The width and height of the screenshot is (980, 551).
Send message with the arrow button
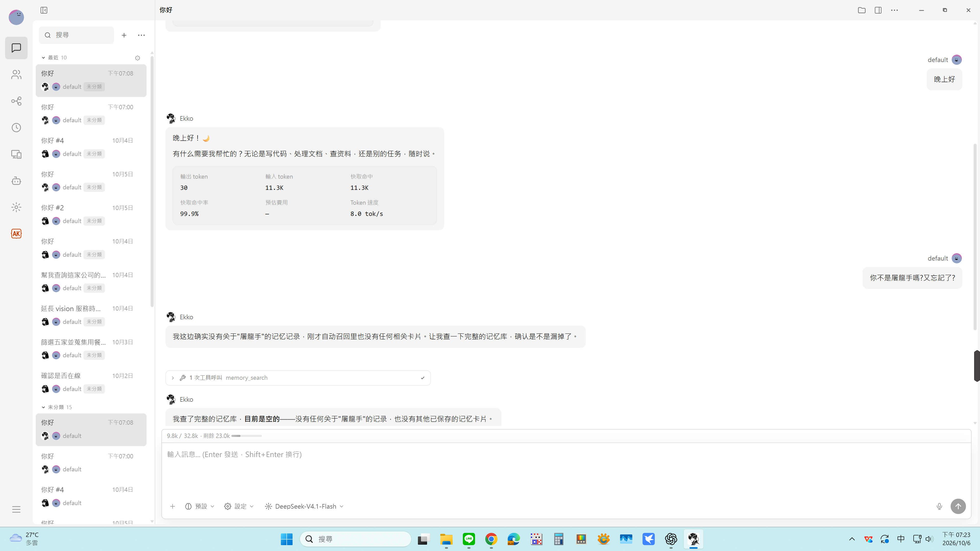tap(958, 507)
